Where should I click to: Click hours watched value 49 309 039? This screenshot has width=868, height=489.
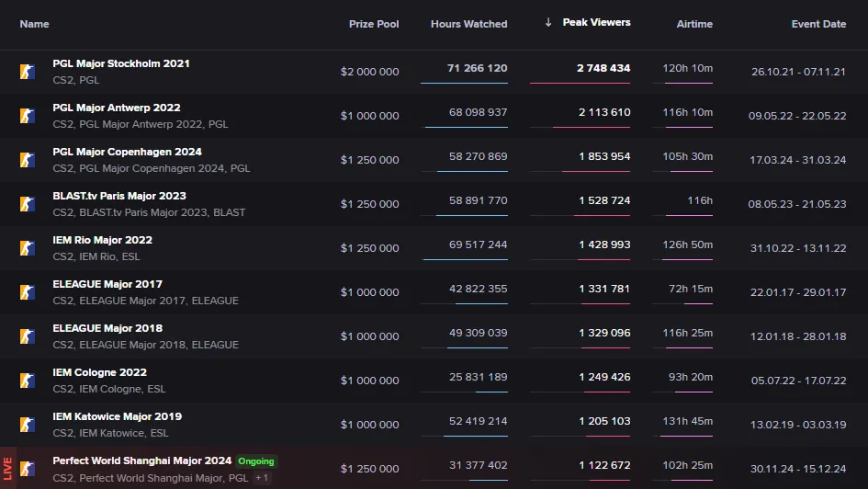479,333
